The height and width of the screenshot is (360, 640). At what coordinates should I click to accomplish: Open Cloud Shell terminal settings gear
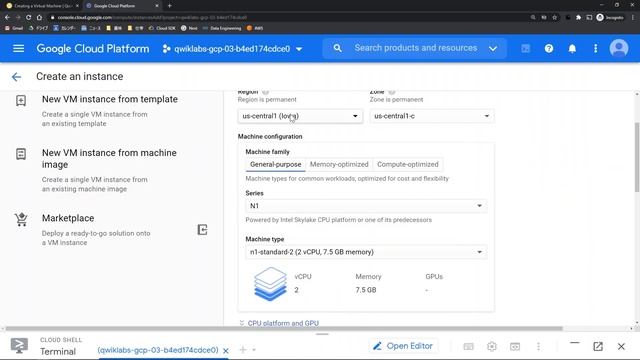tap(492, 347)
